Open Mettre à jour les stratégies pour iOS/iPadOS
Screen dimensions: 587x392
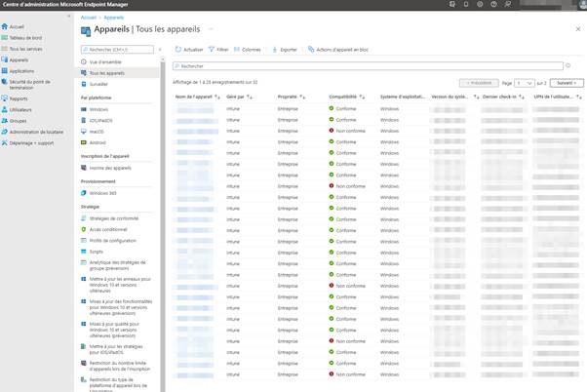click(x=118, y=349)
